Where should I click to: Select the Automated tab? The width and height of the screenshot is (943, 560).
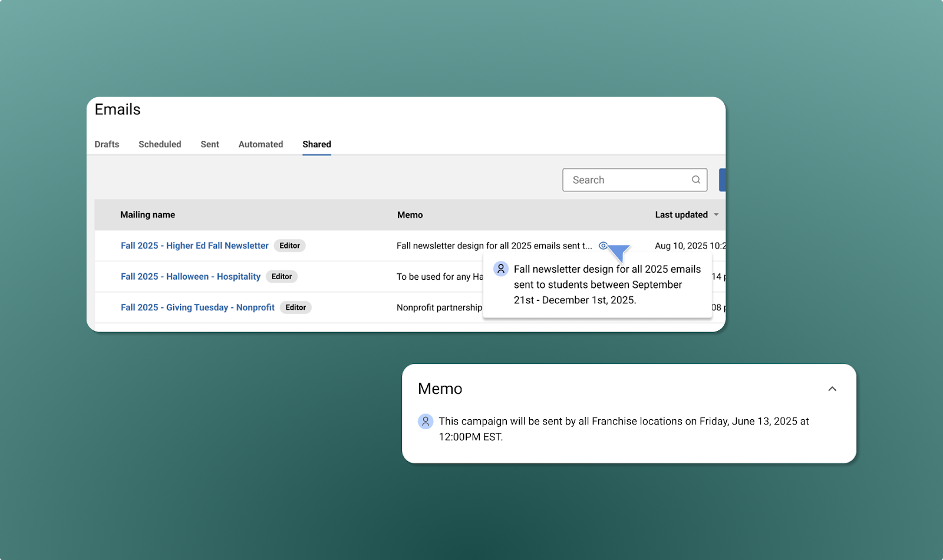261,144
